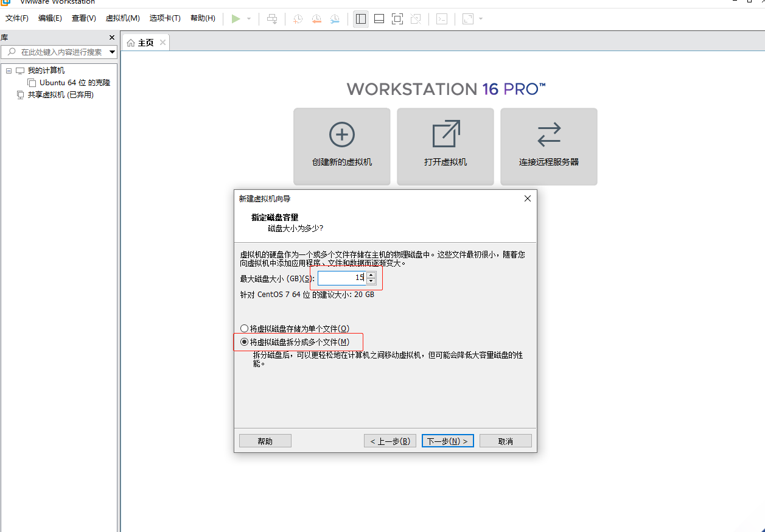Open the 帮助(H) menu
Image resolution: width=765 pixels, height=532 pixels.
203,18
